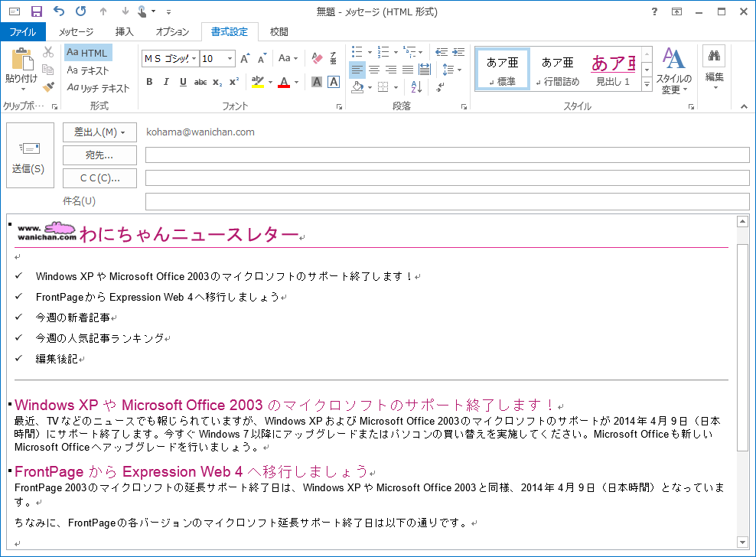This screenshot has height=557, width=756.
Task: Click the 宛先... button
Action: click(99, 155)
